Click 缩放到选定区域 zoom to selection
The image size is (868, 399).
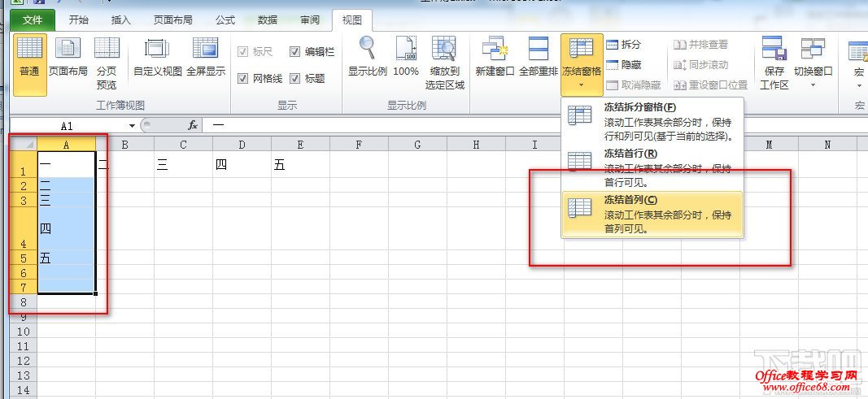point(444,63)
